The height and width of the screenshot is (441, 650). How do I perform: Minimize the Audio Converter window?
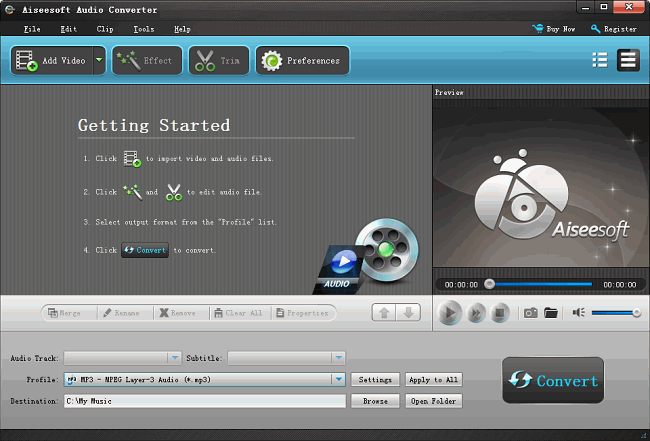[x=585, y=7]
